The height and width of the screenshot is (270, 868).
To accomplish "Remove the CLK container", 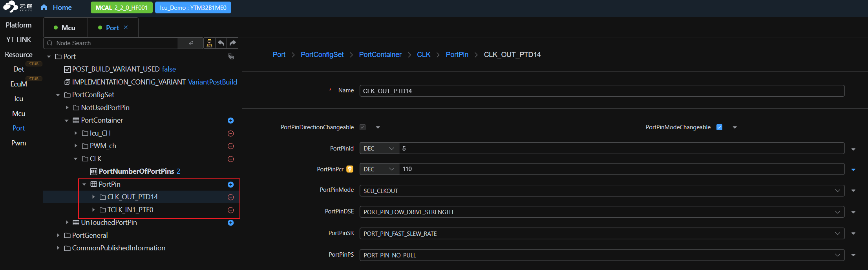I will [x=231, y=159].
